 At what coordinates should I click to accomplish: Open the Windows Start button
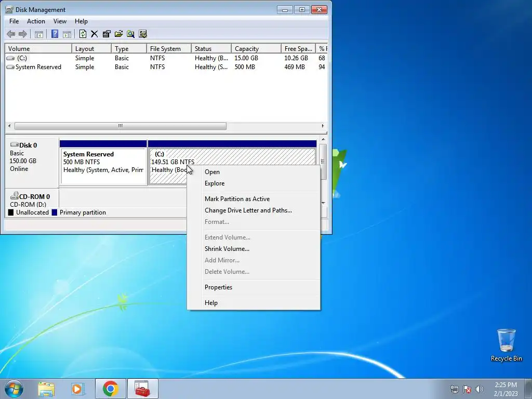pyautogui.click(x=14, y=389)
